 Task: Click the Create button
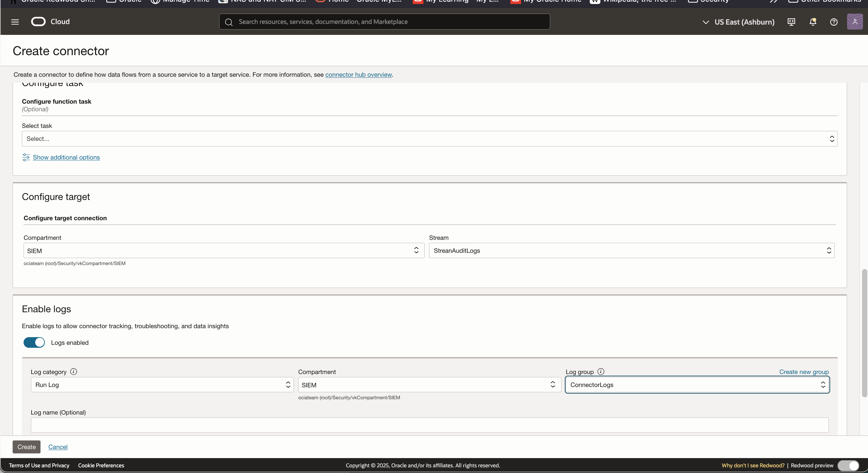coord(26,447)
